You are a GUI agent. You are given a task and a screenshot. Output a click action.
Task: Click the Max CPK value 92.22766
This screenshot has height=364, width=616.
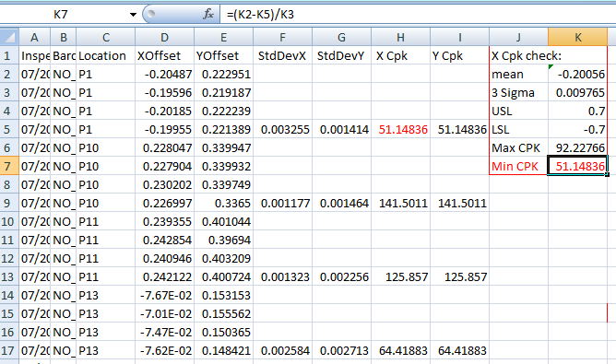[x=578, y=148]
